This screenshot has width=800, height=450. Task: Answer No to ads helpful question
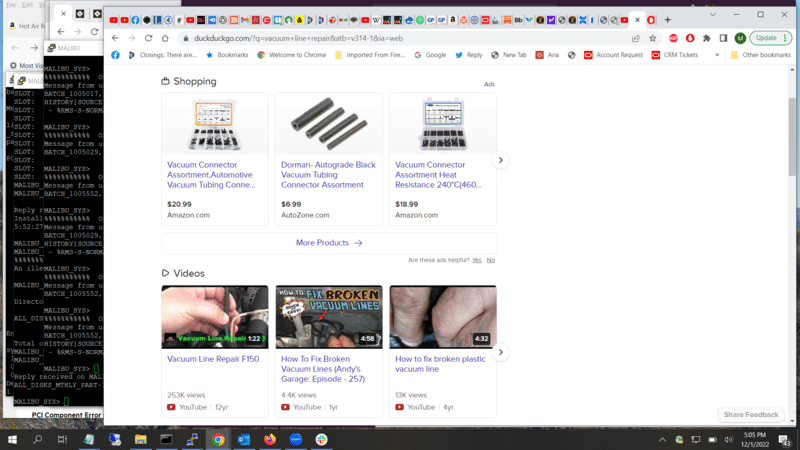490,260
